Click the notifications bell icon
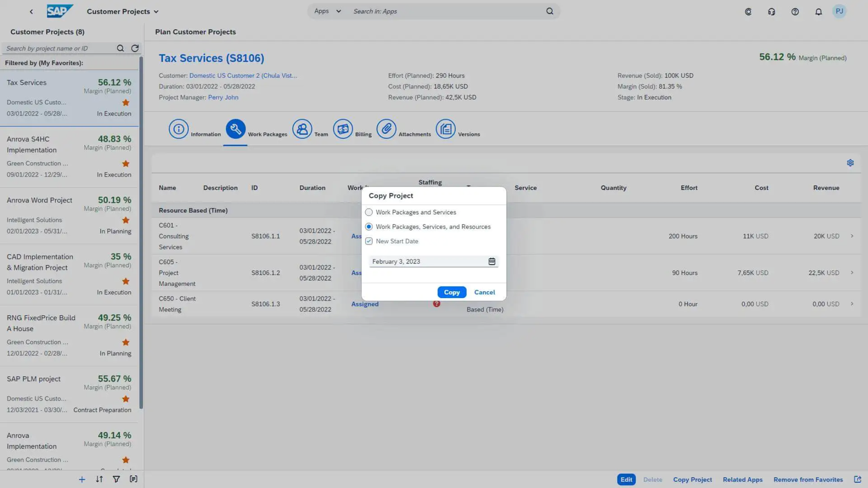The image size is (868, 488). click(818, 11)
